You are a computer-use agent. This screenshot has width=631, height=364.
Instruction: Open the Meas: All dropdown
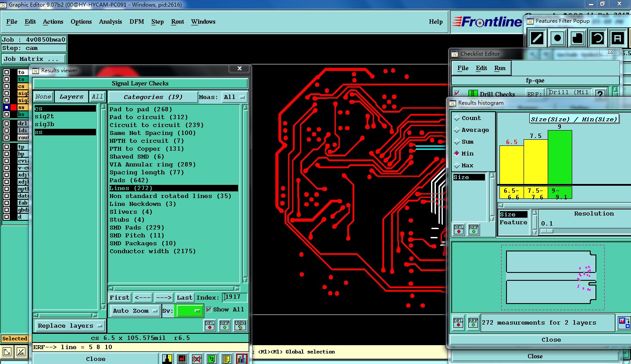pyautogui.click(x=235, y=97)
